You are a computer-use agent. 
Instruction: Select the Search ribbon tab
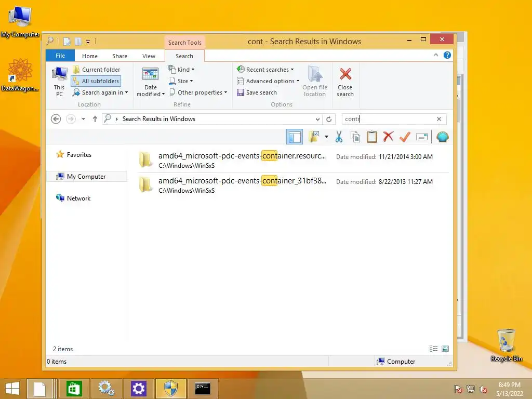184,56
